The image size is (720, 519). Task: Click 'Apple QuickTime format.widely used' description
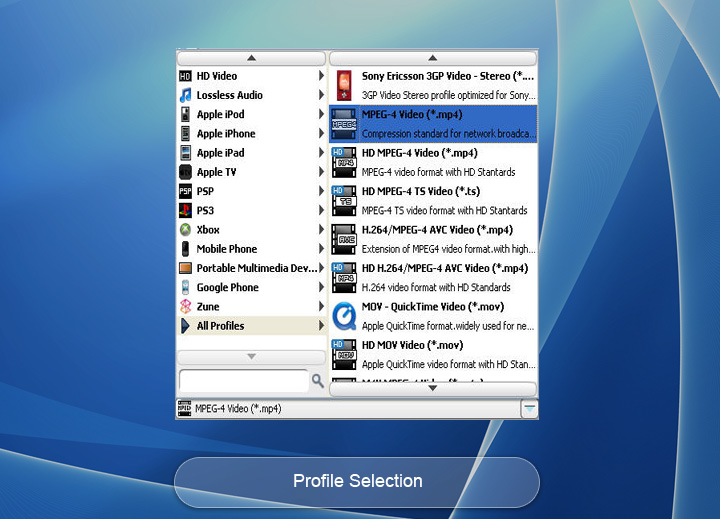point(448,326)
